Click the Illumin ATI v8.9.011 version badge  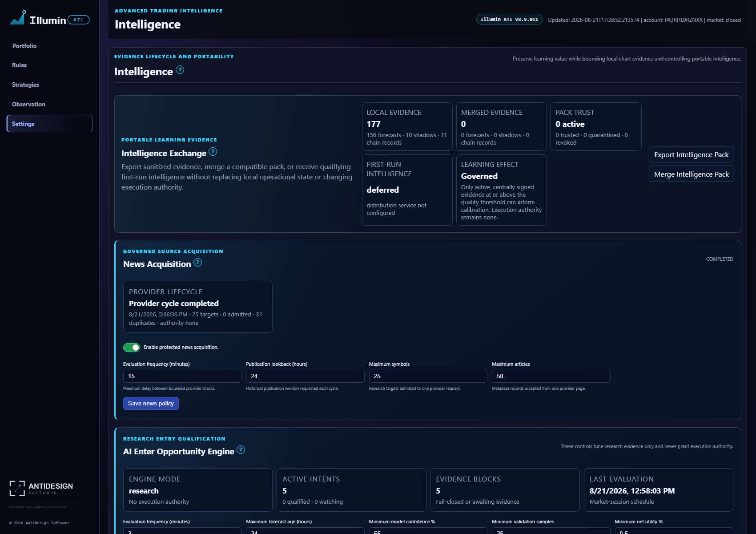tap(510, 20)
